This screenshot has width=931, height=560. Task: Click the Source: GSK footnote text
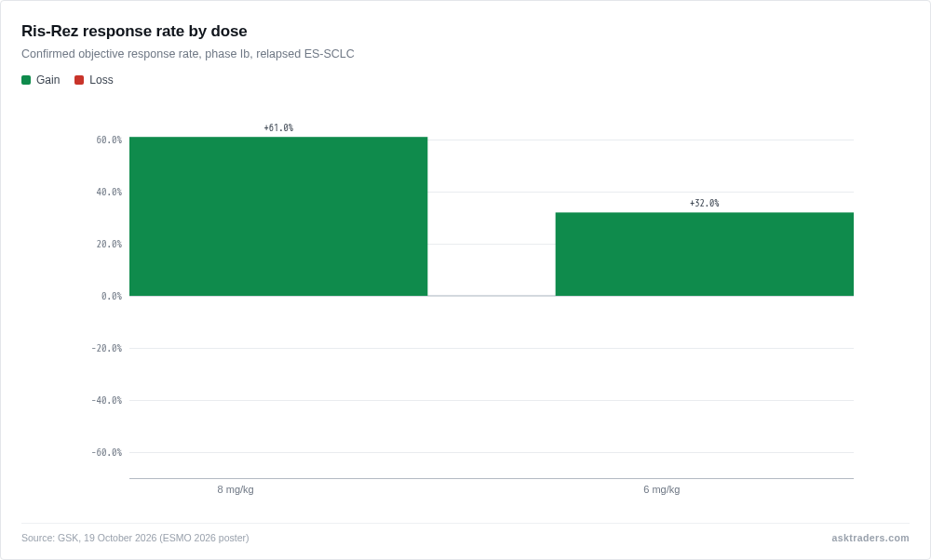point(135,538)
